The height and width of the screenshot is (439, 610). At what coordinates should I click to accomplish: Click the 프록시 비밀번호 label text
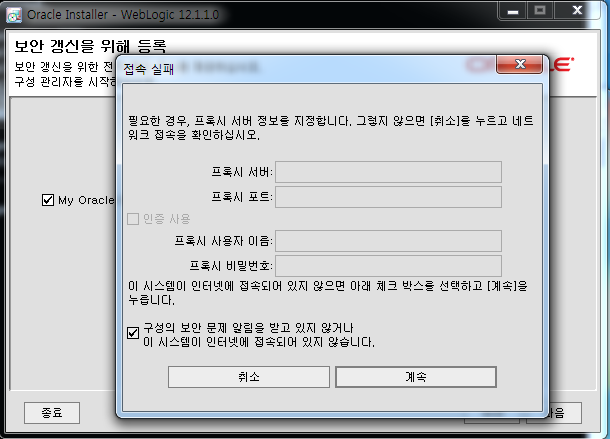[x=231, y=266]
